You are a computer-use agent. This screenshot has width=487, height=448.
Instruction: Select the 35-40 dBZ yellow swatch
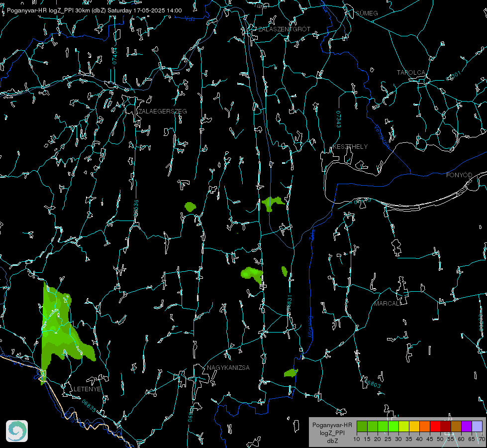pyautogui.click(x=414, y=426)
